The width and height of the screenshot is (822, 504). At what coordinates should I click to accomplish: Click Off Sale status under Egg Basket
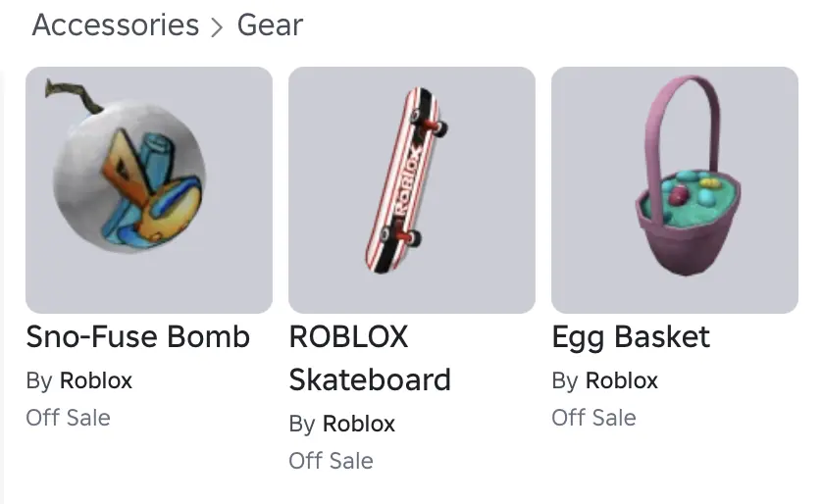click(x=594, y=418)
